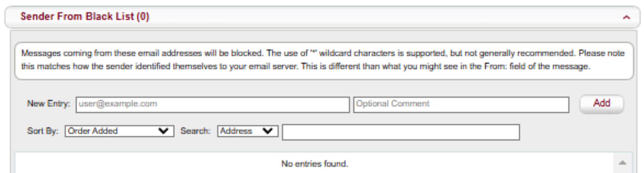Screen dimensions: 644x173
Task: Click the Search label
Action: pyautogui.click(x=196, y=131)
